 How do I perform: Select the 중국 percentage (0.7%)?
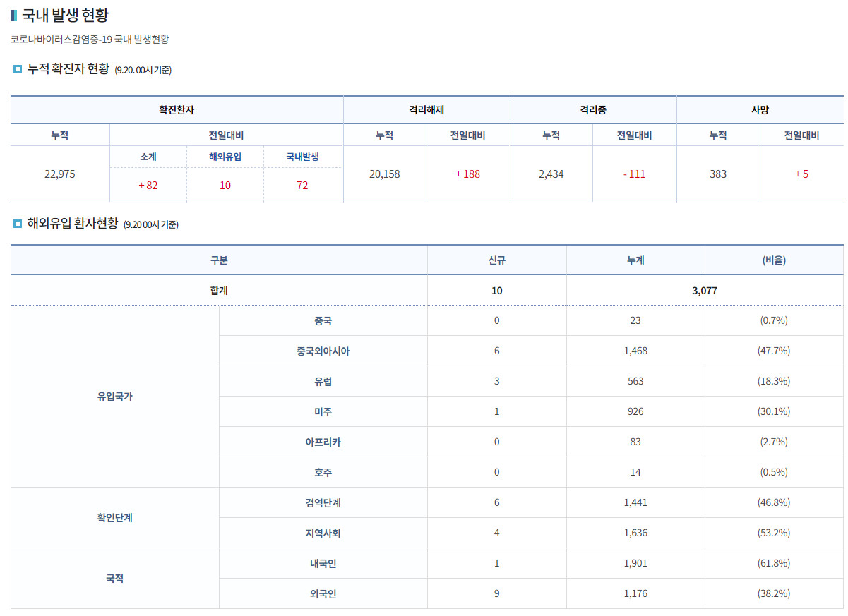click(x=774, y=320)
